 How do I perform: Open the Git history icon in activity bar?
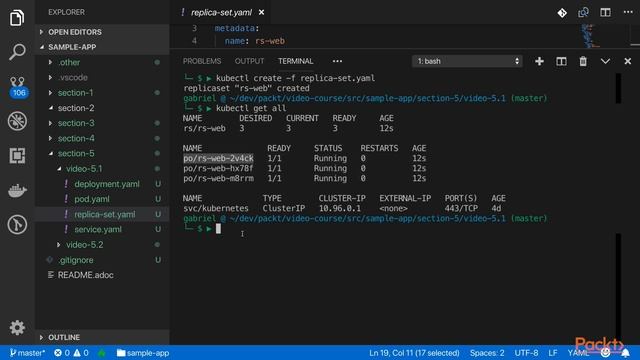[x=17, y=224]
